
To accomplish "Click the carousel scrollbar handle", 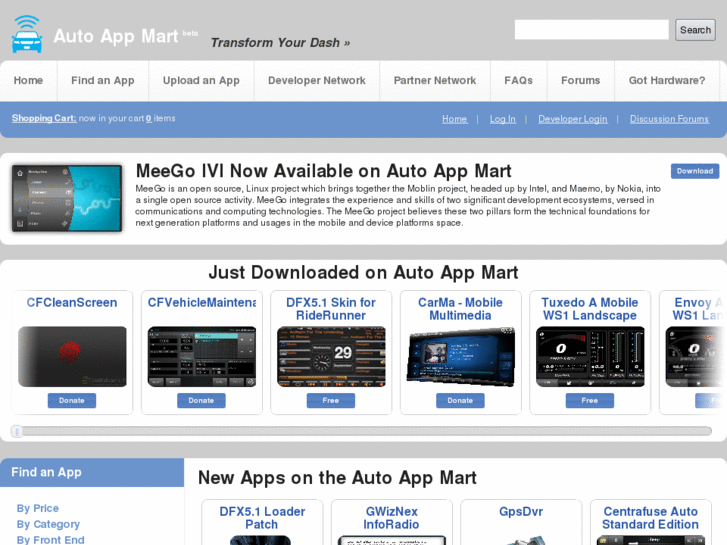I will coord(17,431).
